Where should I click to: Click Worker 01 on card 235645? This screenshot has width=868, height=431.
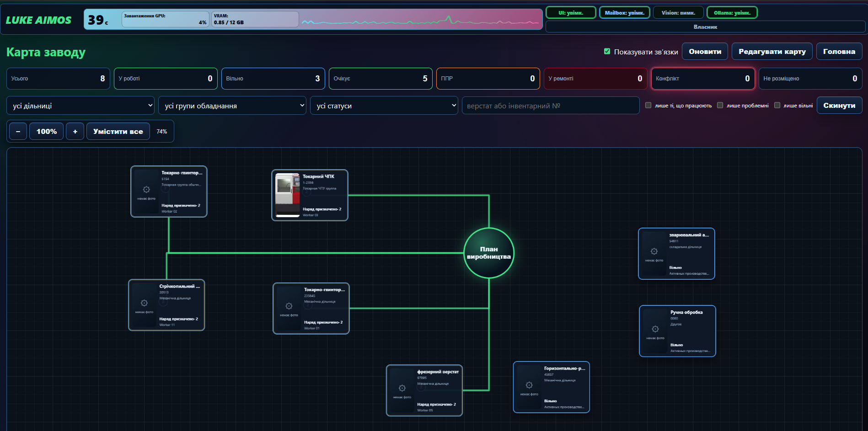(312, 328)
